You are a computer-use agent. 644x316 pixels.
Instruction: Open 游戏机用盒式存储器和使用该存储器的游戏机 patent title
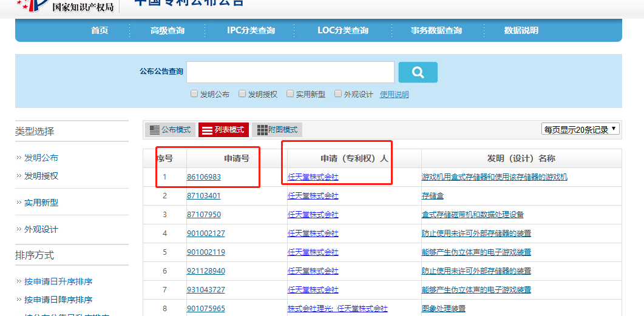pyautogui.click(x=495, y=177)
